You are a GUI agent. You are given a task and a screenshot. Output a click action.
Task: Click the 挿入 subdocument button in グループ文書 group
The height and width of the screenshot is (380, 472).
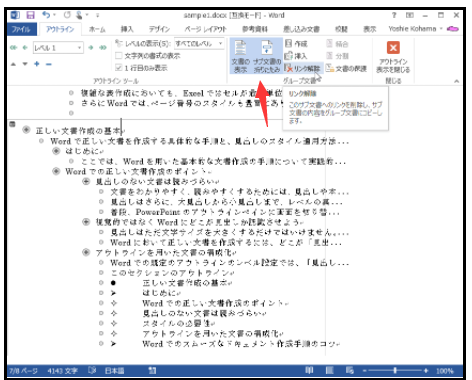coord(296,56)
